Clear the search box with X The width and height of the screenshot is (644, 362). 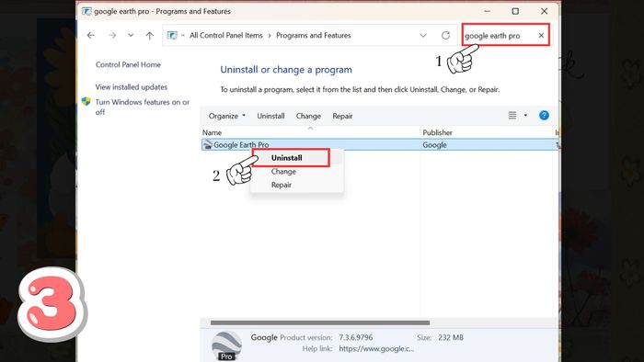pyautogui.click(x=541, y=36)
